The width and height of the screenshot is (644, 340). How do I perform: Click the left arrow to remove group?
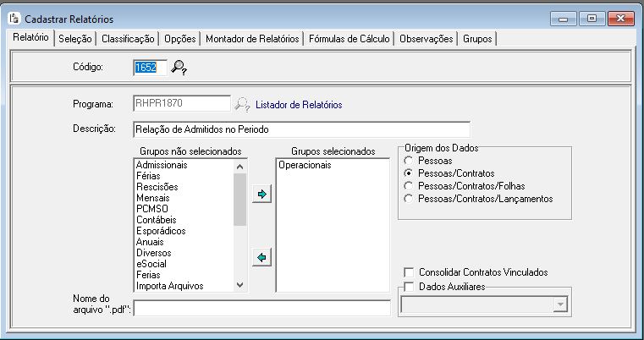[262, 258]
